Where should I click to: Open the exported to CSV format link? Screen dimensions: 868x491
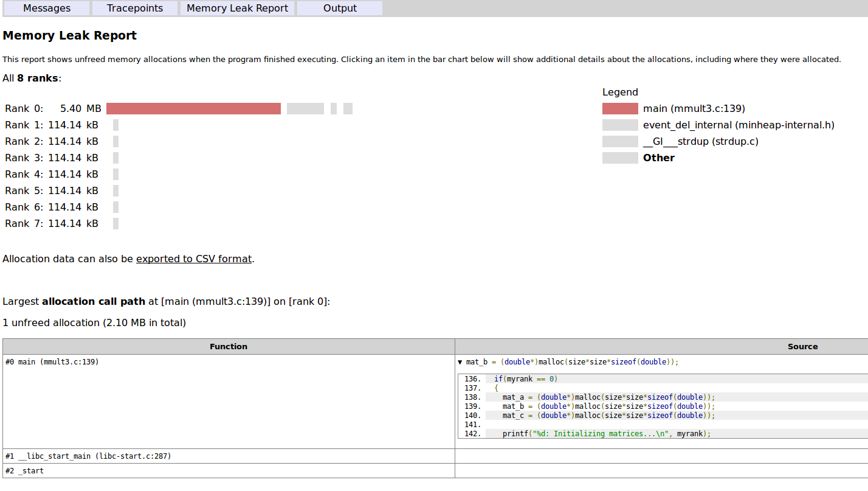pyautogui.click(x=193, y=259)
